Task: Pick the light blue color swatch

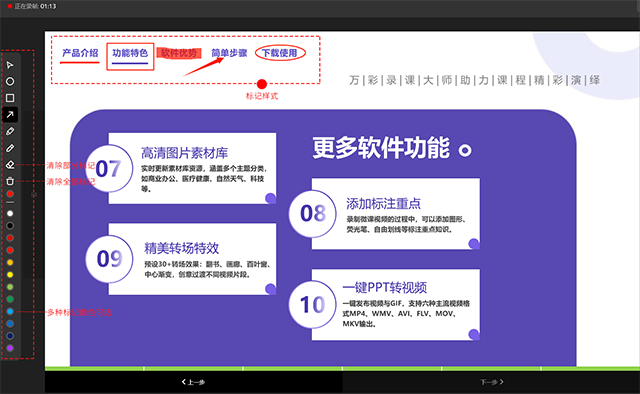Action: click(10, 311)
